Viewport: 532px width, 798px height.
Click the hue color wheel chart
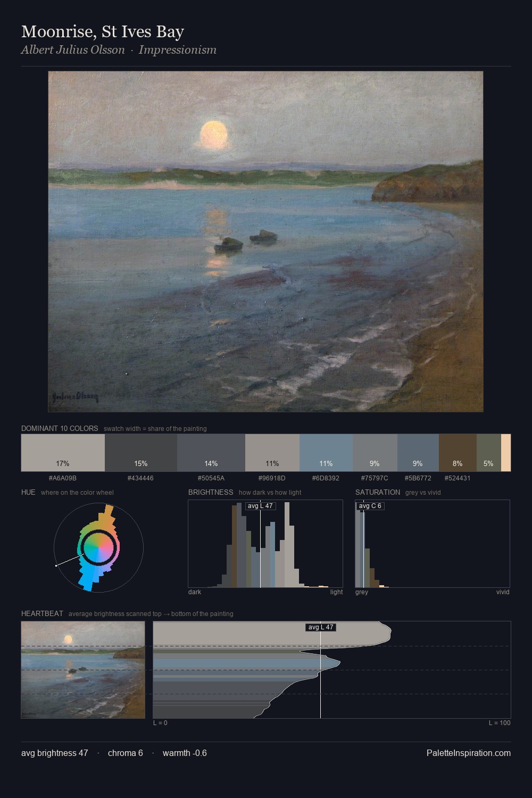98,547
